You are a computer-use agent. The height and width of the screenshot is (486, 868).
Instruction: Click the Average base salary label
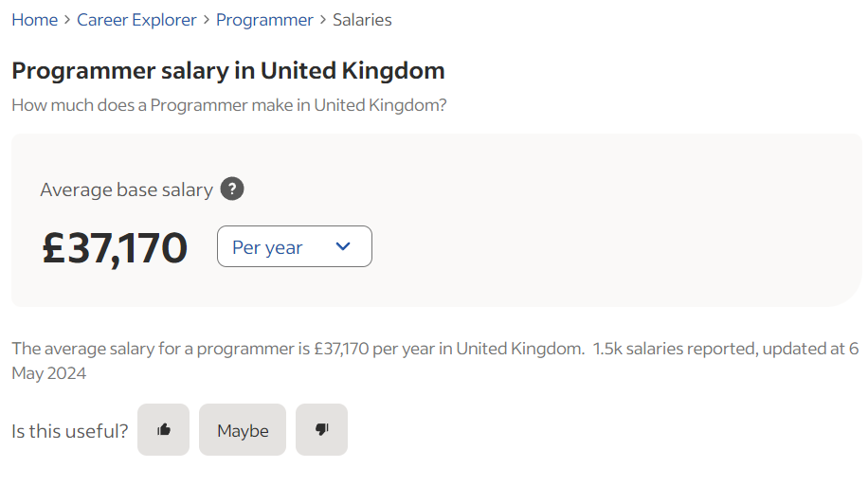[x=126, y=189]
